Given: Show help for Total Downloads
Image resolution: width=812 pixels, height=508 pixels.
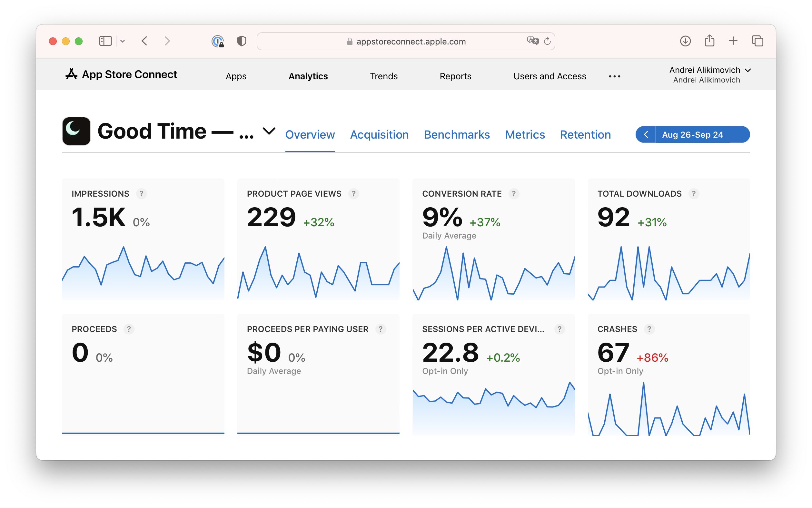Looking at the screenshot, I should point(694,194).
